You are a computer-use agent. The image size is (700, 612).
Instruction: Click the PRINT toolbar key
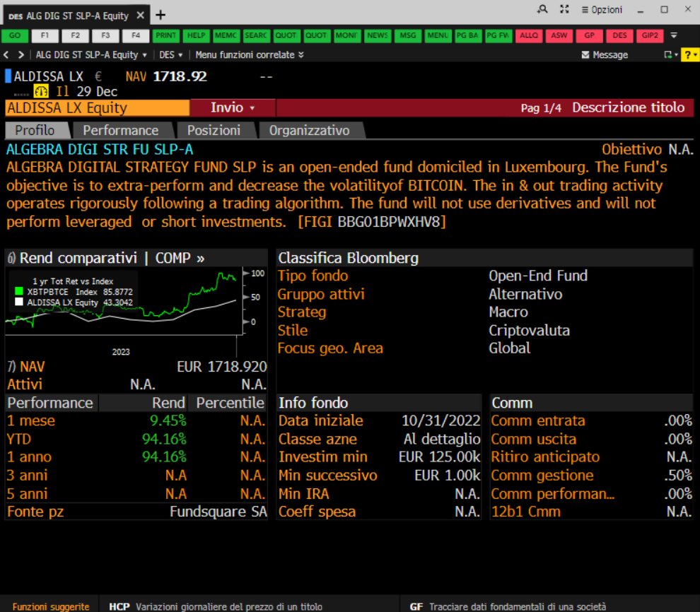tap(165, 35)
